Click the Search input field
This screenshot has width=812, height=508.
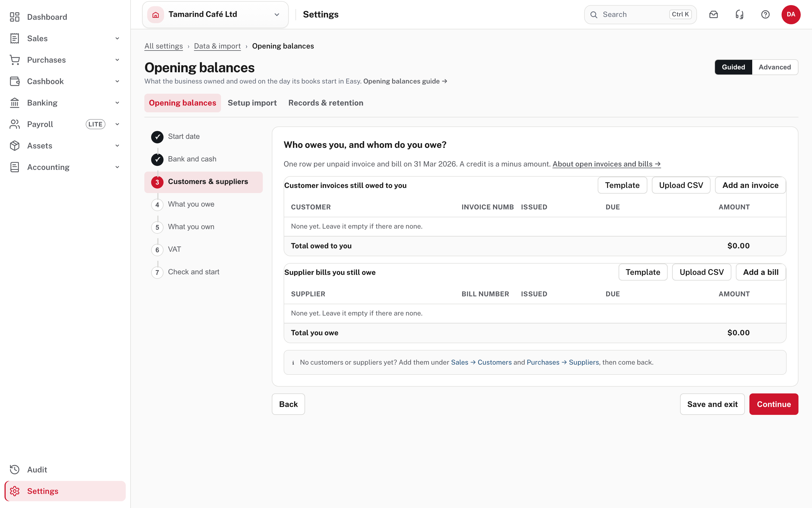click(x=640, y=14)
